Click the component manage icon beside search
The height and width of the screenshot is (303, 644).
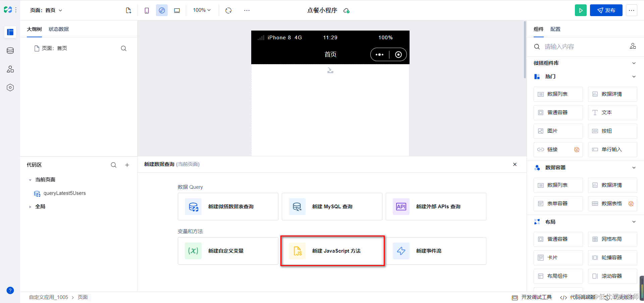tap(633, 46)
